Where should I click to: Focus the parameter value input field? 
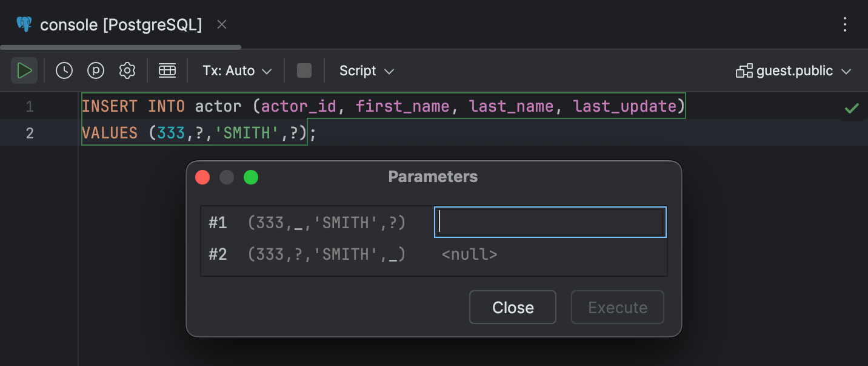549,222
